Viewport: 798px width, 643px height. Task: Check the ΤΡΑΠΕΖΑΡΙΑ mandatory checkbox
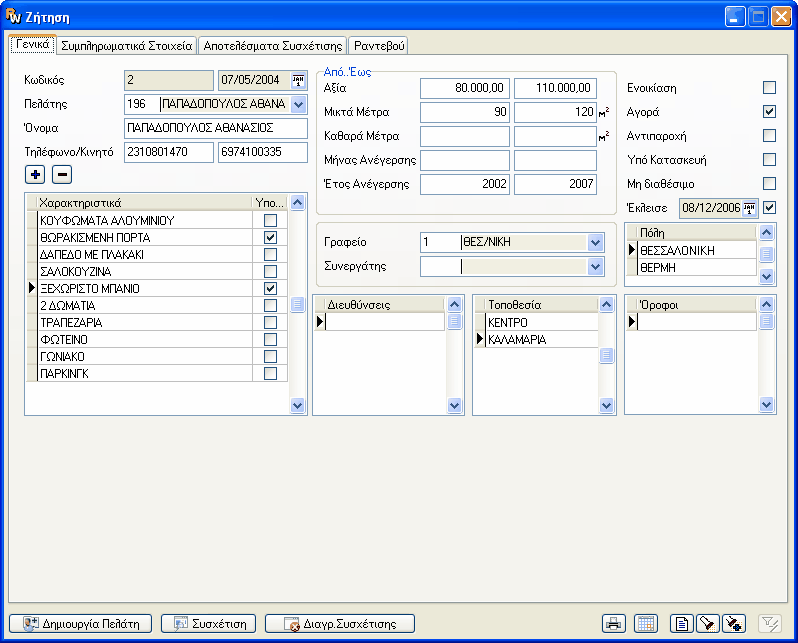point(270,322)
